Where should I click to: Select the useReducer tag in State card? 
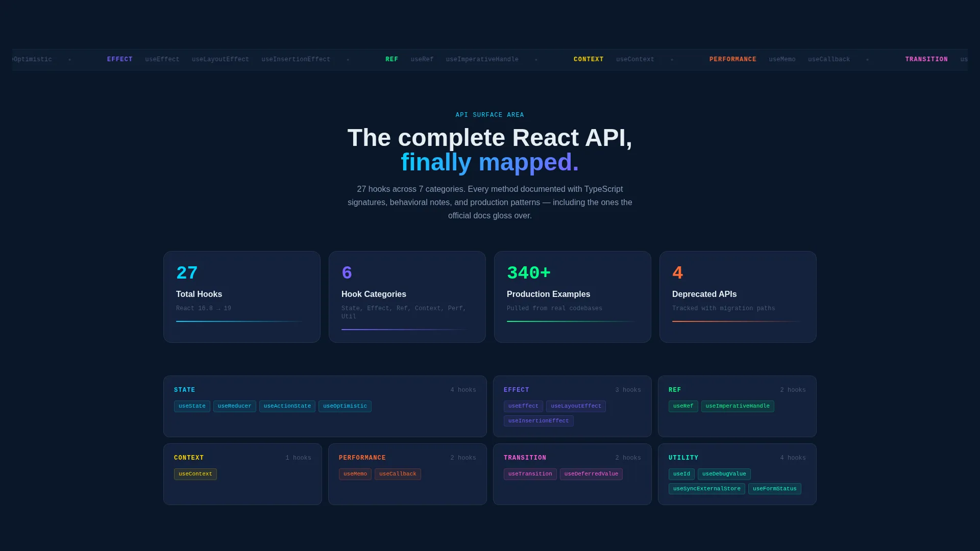[235, 406]
